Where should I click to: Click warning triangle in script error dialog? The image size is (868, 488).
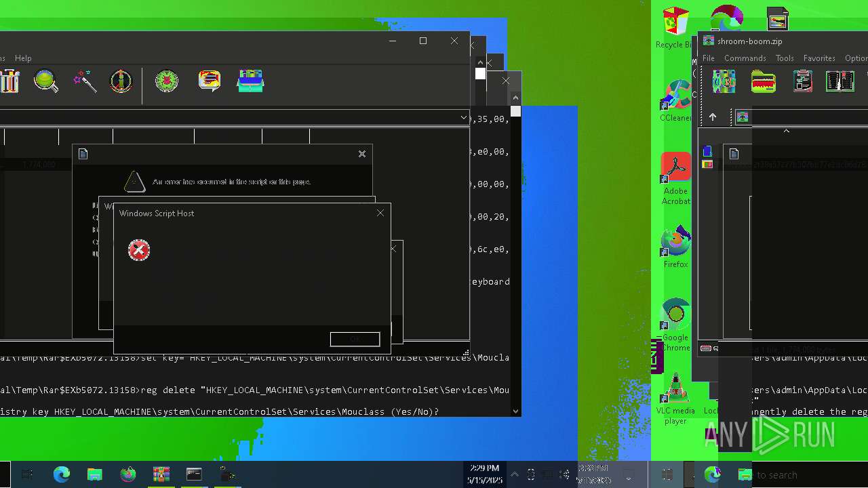pyautogui.click(x=134, y=182)
